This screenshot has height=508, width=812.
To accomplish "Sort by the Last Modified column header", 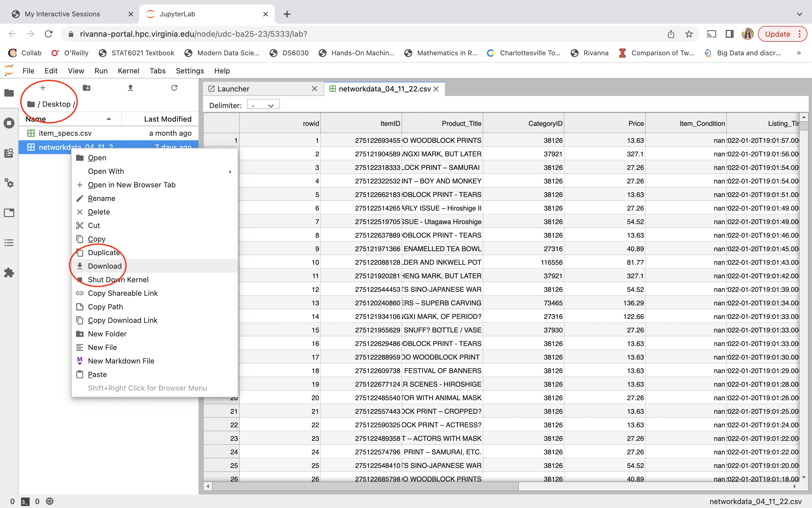I will [x=160, y=119].
